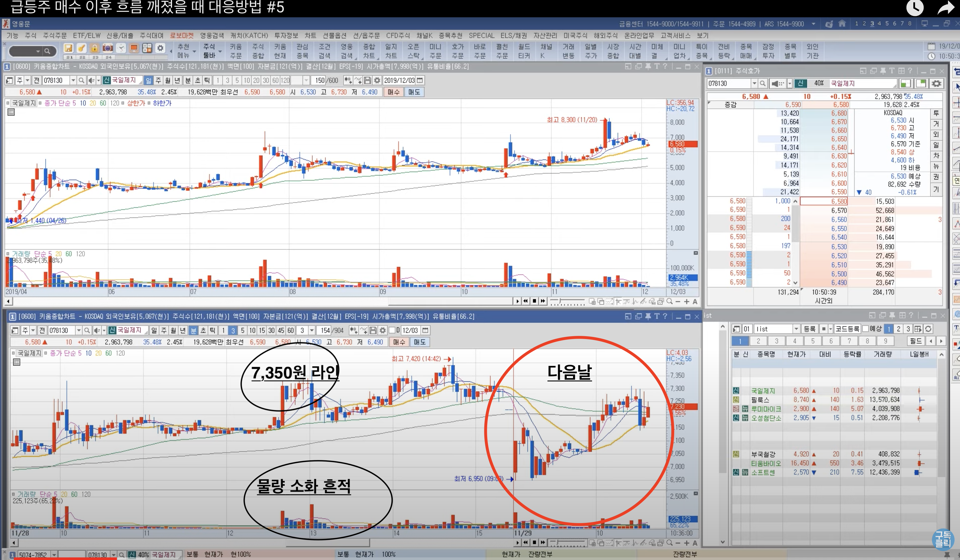Screen dimensions: 960x560
Task: Click the magnifier search icon next to code 078130 in the upper chart
Action: click(81, 80)
